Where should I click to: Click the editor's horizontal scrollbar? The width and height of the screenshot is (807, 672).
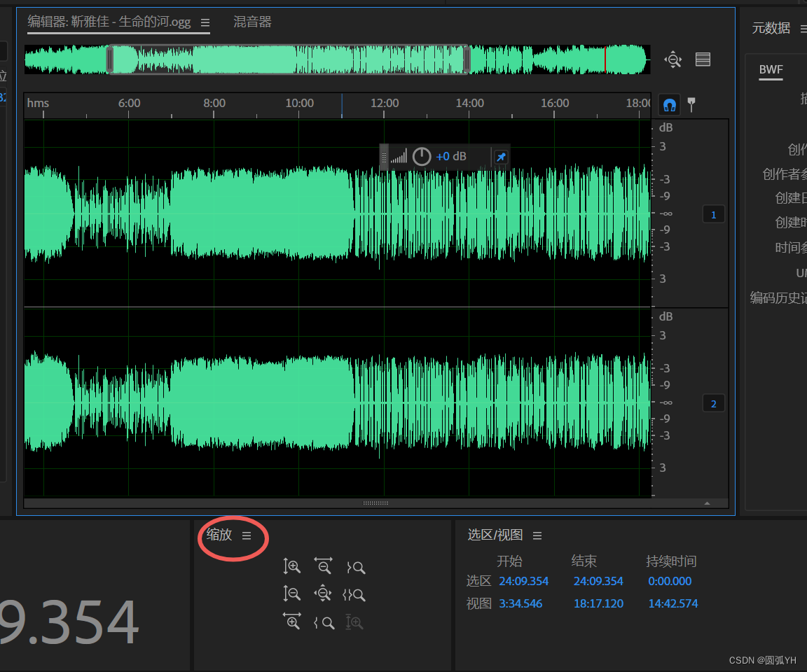tap(375, 503)
